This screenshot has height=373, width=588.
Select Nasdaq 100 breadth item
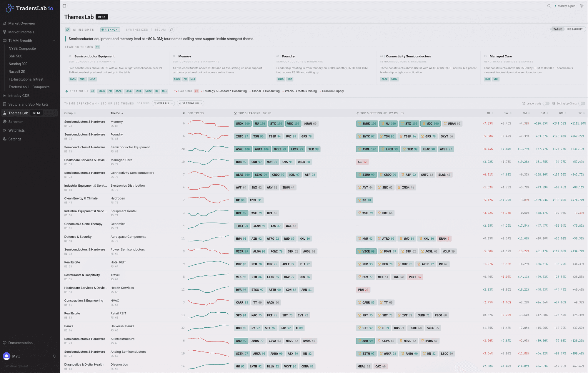18,64
